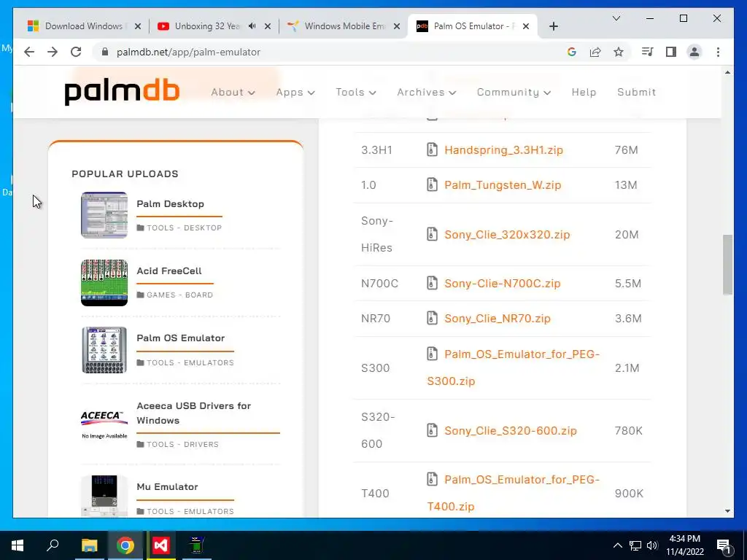Expand the Tools menu
This screenshot has width=747, height=560.
click(x=356, y=92)
